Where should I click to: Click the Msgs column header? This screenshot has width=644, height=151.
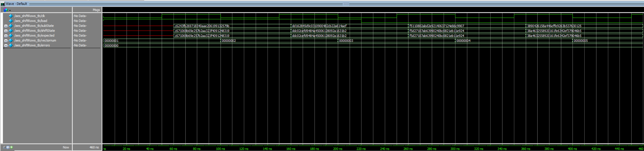(x=96, y=10)
